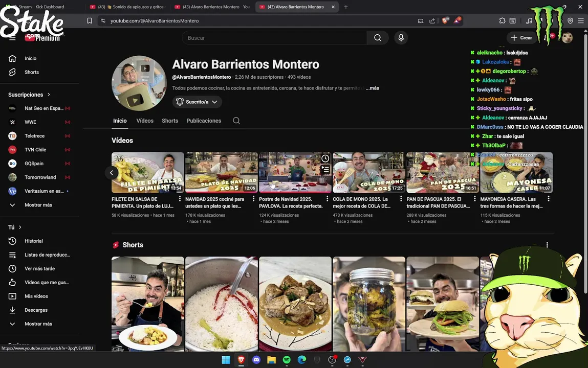Image resolution: width=588 pixels, height=368 pixels.
Task: Open options menu for NAVIDAD 2025 video
Action: coord(253,199)
